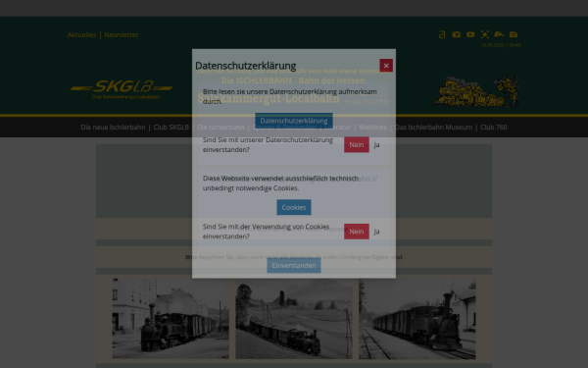
Task: Click the date and time text in header
Action: pos(501,45)
